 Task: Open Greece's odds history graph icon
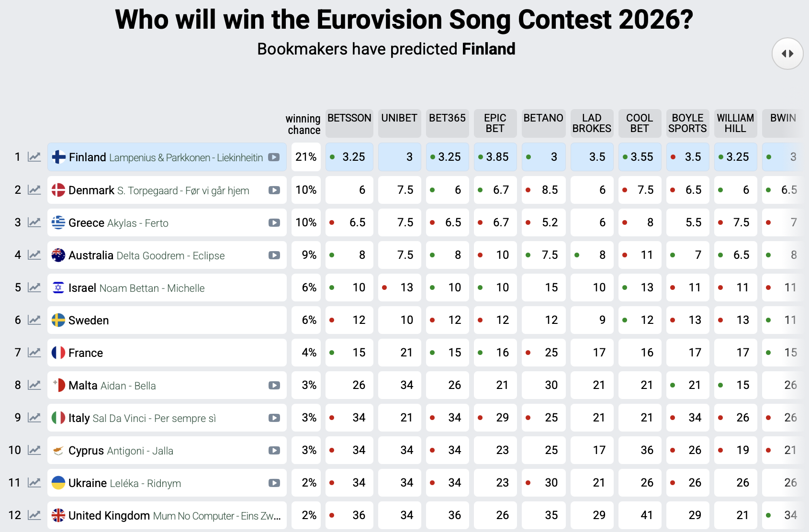(34, 222)
